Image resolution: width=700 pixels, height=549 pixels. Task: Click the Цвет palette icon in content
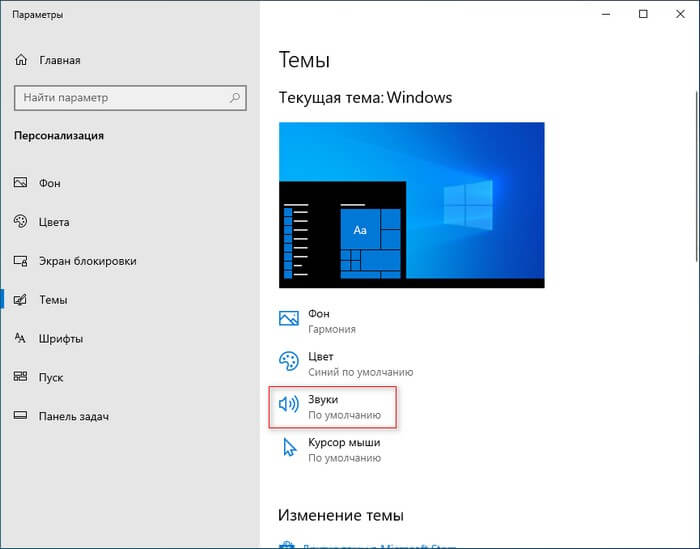[289, 361]
